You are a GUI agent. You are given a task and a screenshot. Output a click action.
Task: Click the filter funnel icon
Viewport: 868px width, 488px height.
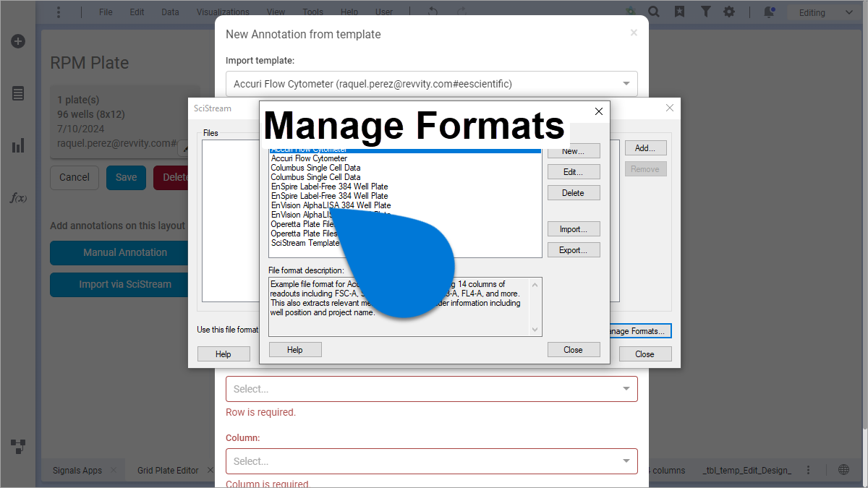(x=705, y=12)
